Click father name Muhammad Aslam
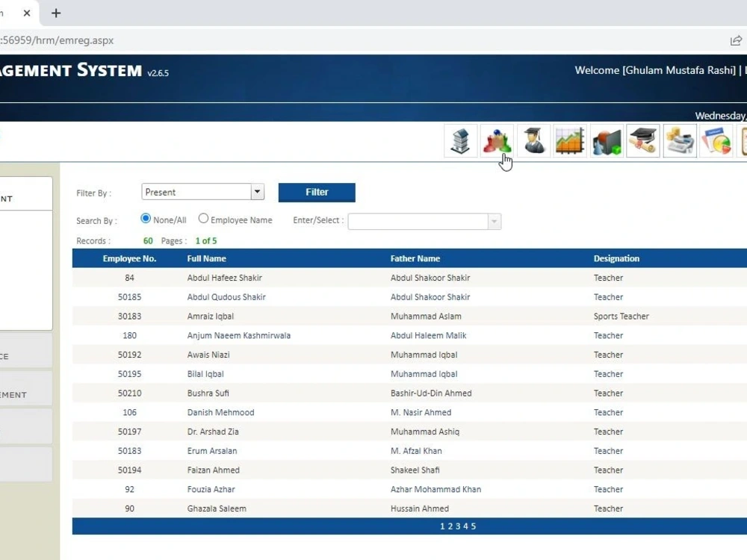The height and width of the screenshot is (560, 747). tap(426, 316)
